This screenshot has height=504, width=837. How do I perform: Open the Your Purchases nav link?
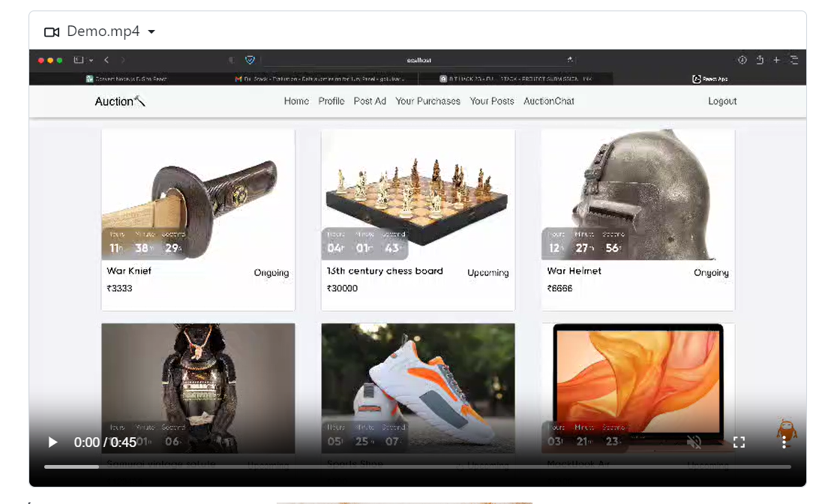(427, 101)
